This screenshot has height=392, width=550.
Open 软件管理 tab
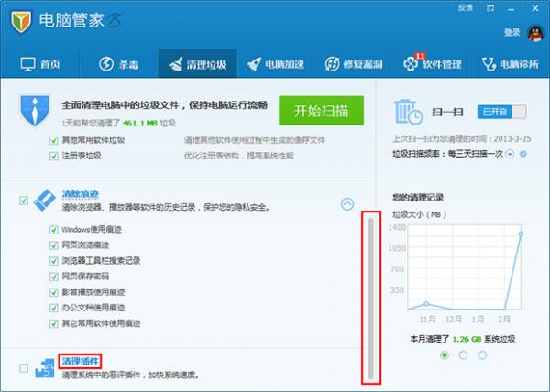click(433, 64)
